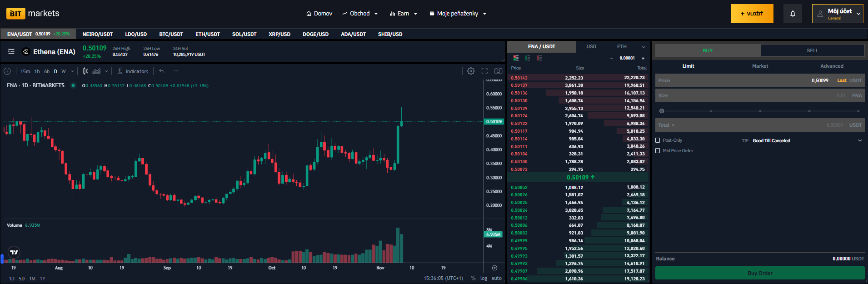868x284 pixels.
Task: Toggle fullscreen chart mode icon
Action: (x=484, y=71)
